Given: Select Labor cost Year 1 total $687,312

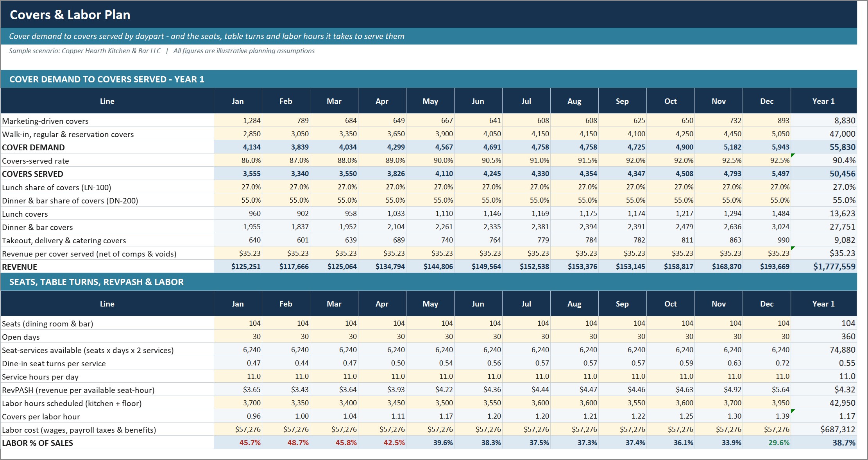Looking at the screenshot, I should (824, 430).
